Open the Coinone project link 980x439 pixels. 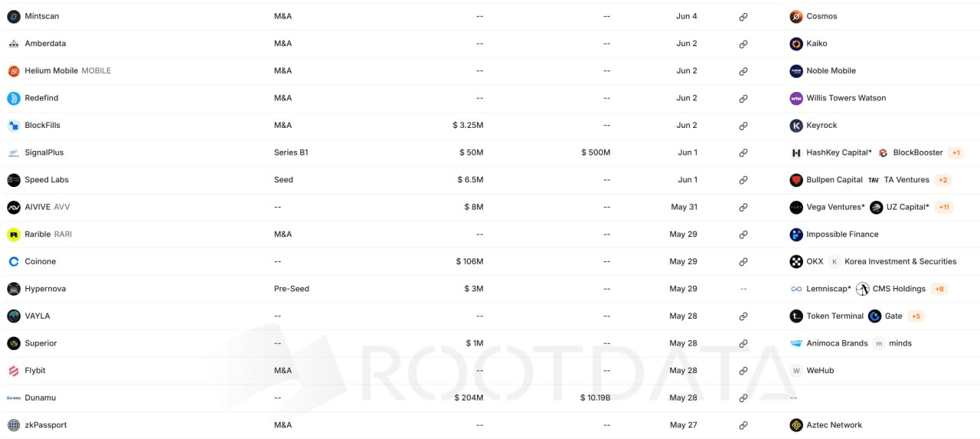click(41, 261)
